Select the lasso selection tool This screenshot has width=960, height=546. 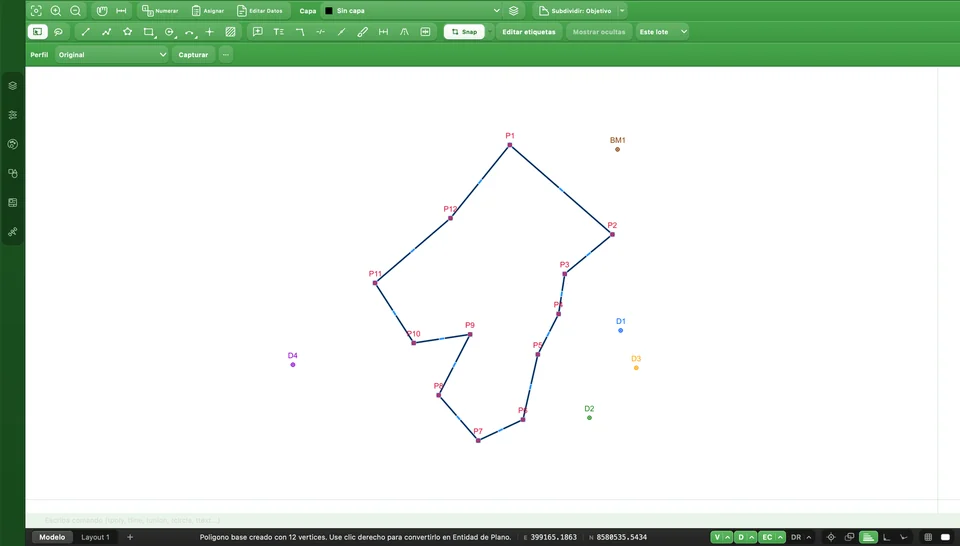point(59,32)
